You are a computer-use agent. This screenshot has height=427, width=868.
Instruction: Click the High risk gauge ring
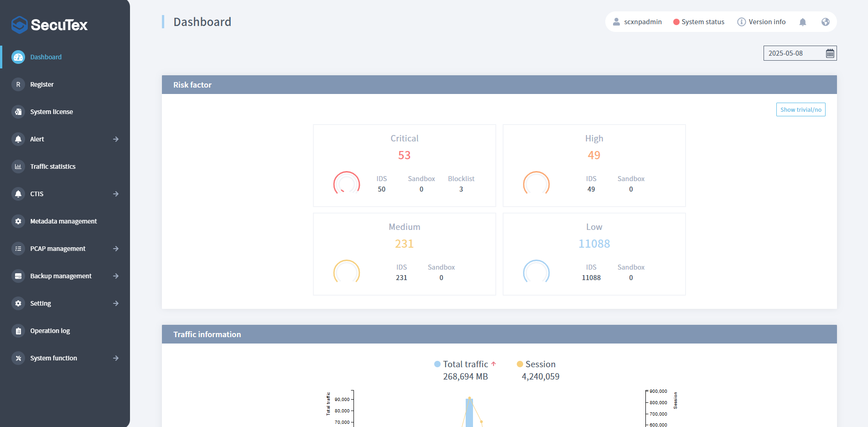[x=536, y=183]
